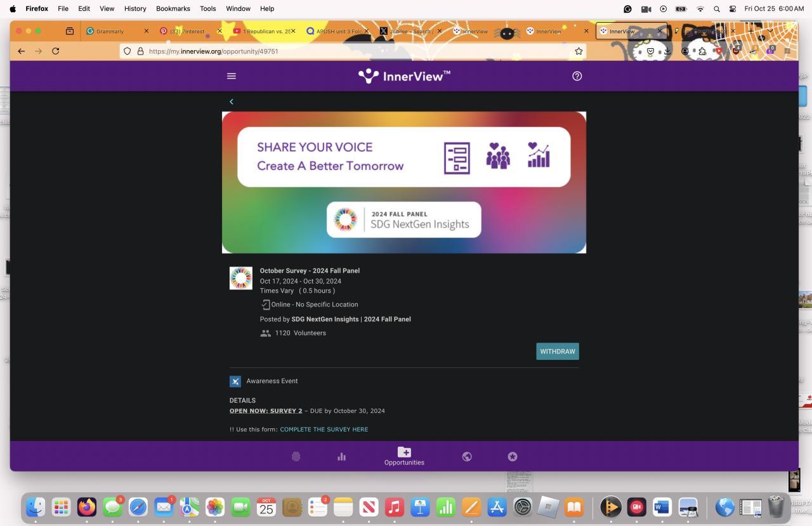Open the File menu
The width and height of the screenshot is (812, 526).
pos(63,9)
